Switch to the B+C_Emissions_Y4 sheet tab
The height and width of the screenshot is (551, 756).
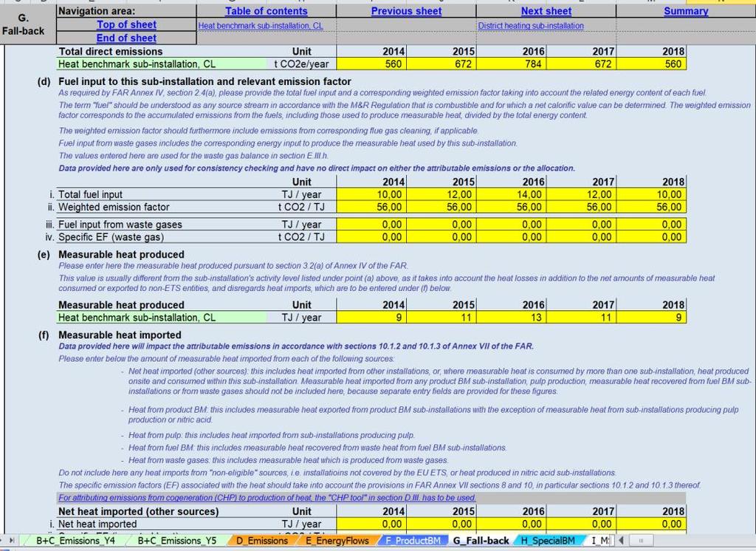pos(75,541)
